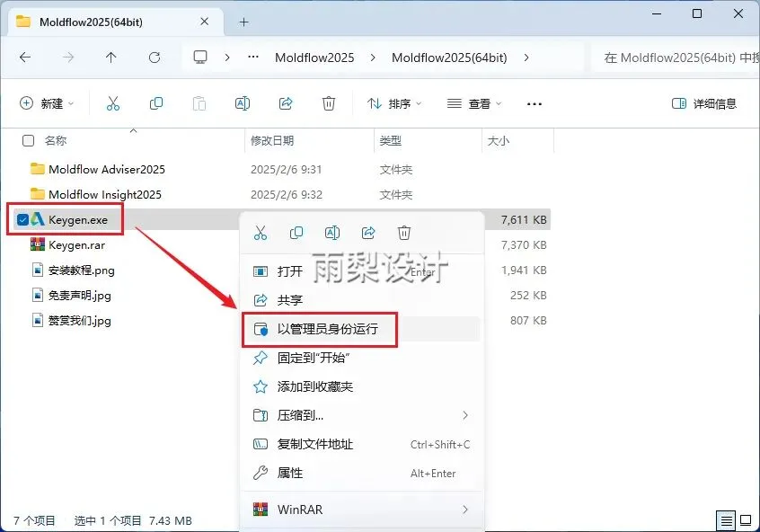Screen dimensions: 760x532
Task: Open 属性 properties from context menu
Action: pyautogui.click(x=361, y=473)
